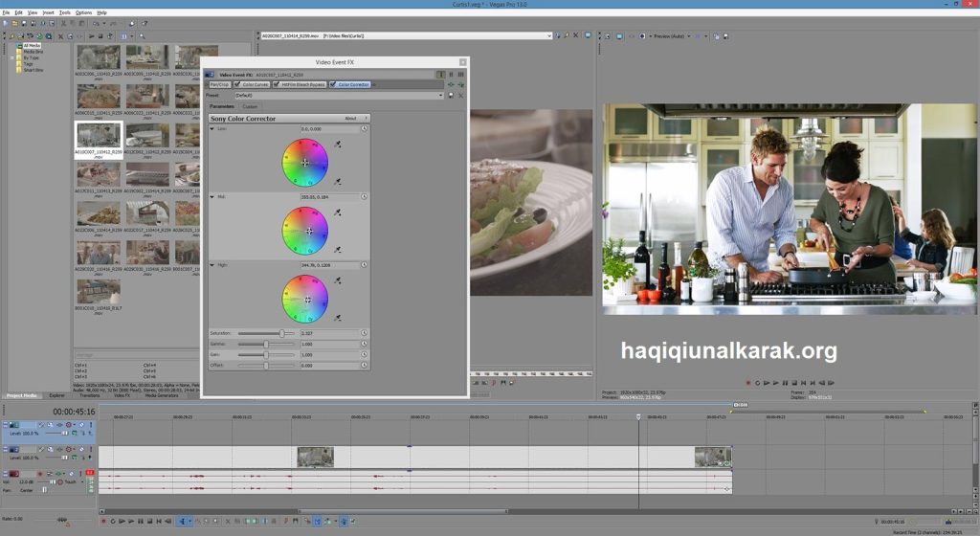
Task: Solo video track 1 using the exclamation button
Action: [x=91, y=425]
